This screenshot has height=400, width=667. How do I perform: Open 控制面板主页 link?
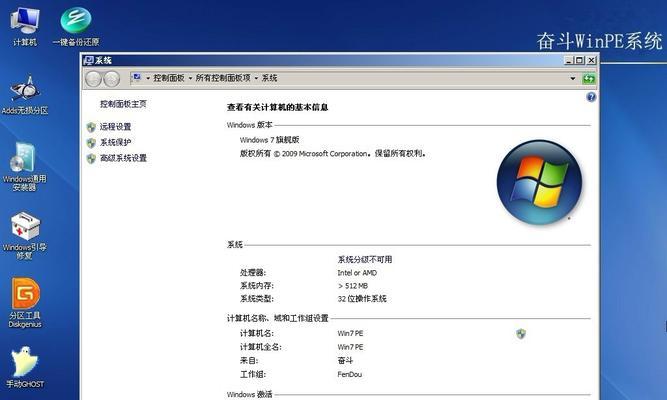tap(123, 104)
